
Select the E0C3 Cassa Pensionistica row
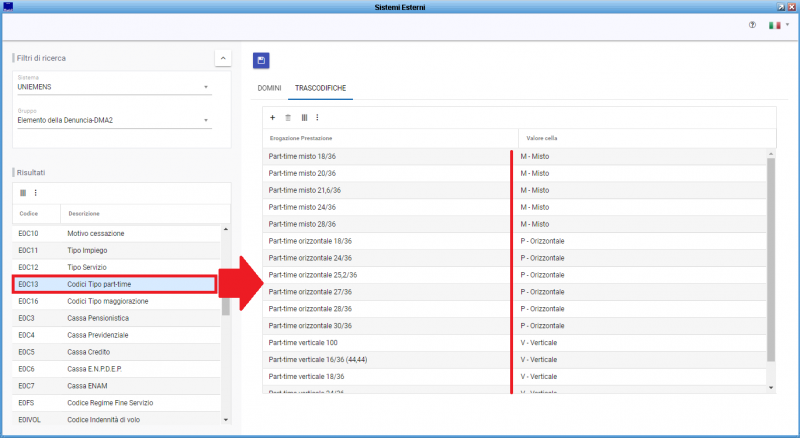coord(115,317)
